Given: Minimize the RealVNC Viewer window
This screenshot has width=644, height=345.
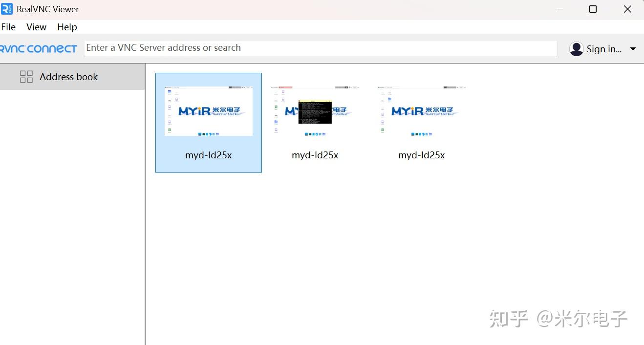Looking at the screenshot, I should [x=558, y=9].
